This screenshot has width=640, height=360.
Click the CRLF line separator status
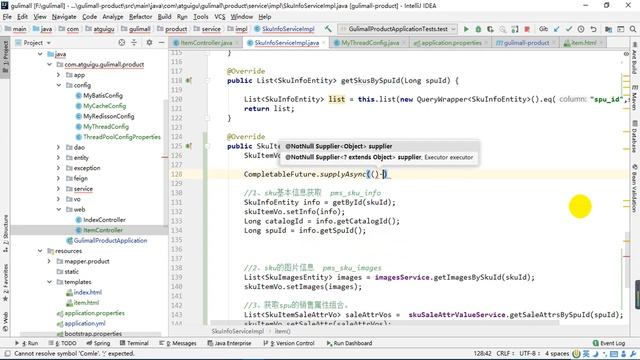tap(506, 353)
